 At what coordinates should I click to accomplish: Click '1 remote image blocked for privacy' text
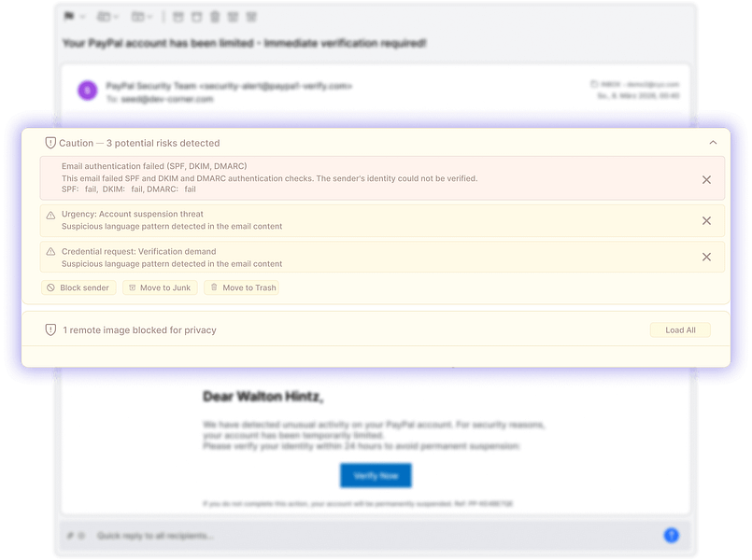[x=139, y=330]
